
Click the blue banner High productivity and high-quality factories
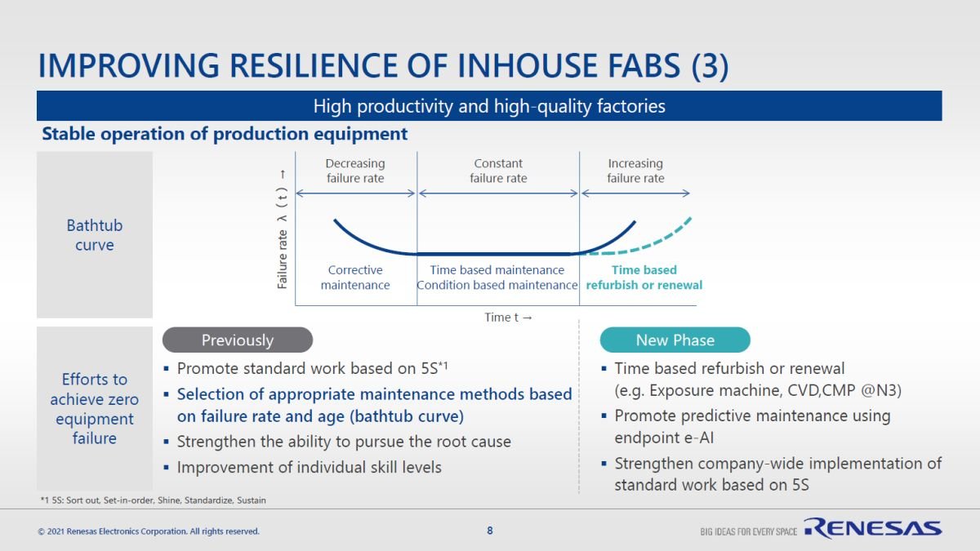489,106
